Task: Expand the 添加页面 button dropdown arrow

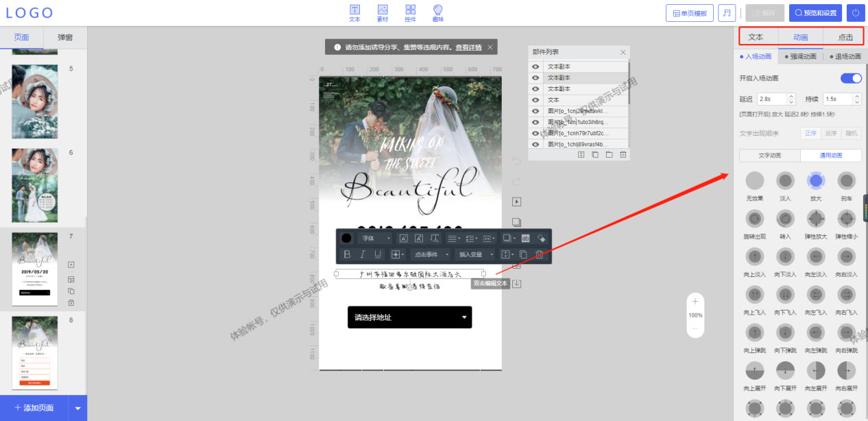Action: (77, 407)
